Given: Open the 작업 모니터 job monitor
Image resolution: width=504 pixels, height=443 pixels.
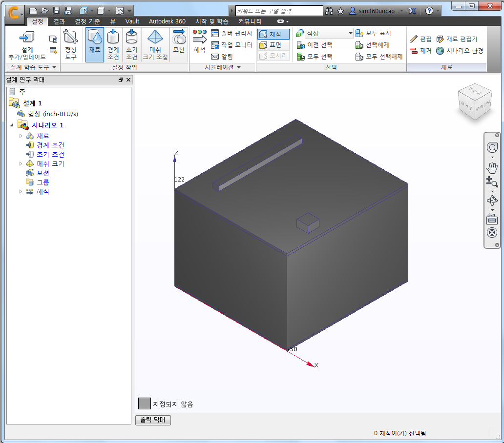Looking at the screenshot, I should click(x=232, y=45).
